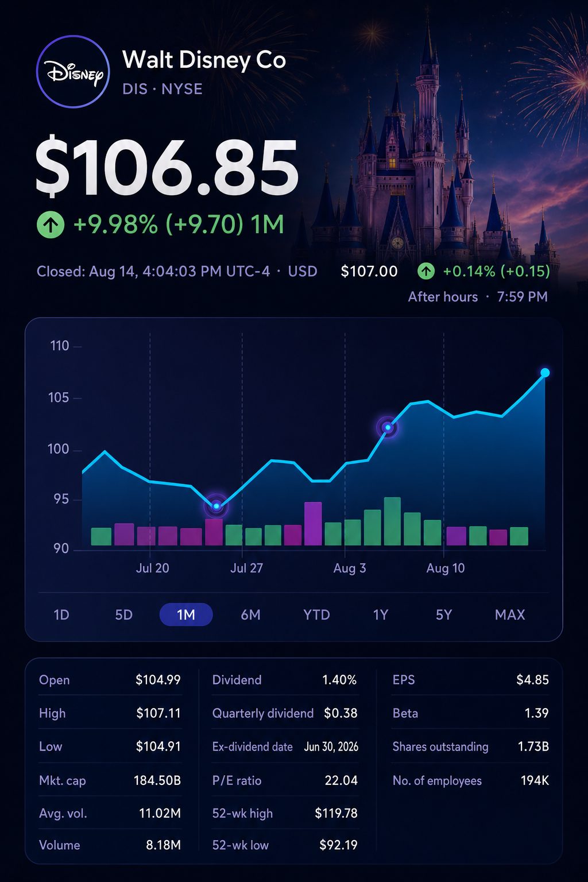Click the highlighted chart marker near 102
The image size is (588, 882).
tap(388, 427)
